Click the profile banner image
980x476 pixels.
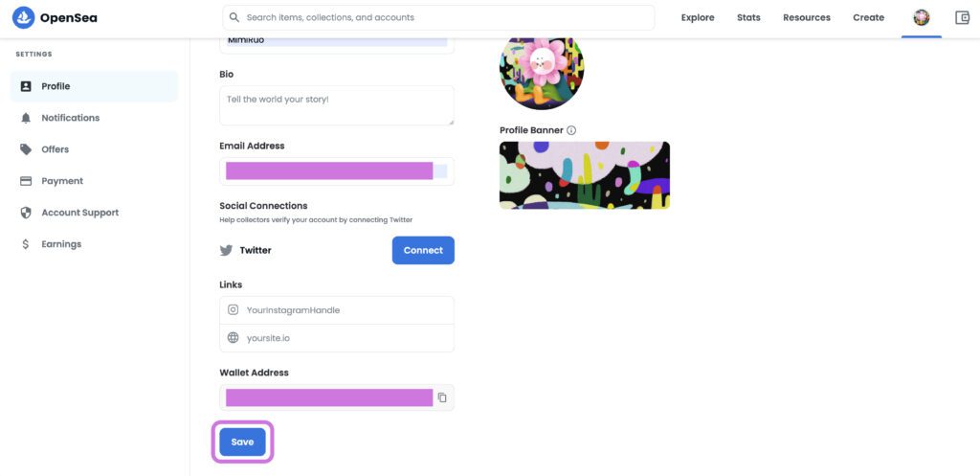pyautogui.click(x=585, y=175)
